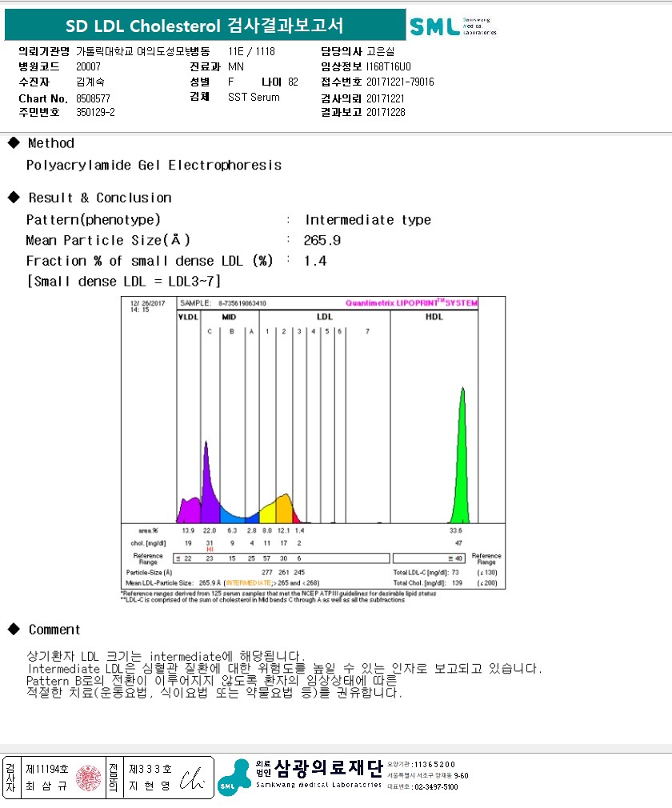Select the magenta VLDL area in the chart
Image resolution: width=672 pixels, height=808 pixels.
pos(189,510)
